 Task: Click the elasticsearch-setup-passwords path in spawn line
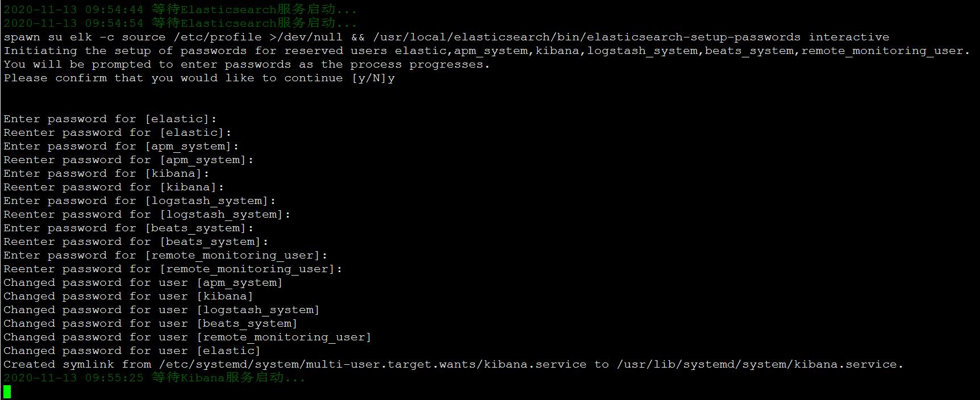pyautogui.click(x=587, y=37)
